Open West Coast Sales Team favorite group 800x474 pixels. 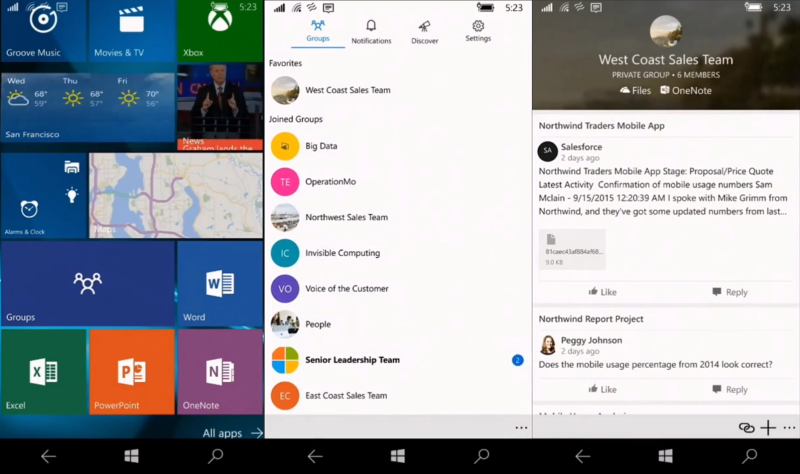pos(398,90)
